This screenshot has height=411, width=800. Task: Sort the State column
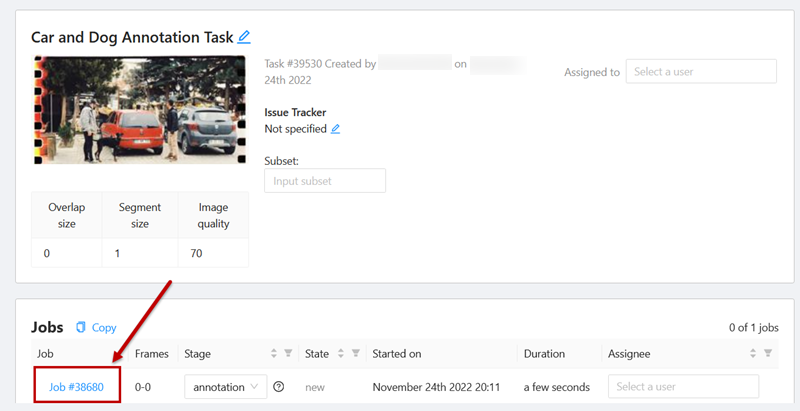(x=342, y=354)
